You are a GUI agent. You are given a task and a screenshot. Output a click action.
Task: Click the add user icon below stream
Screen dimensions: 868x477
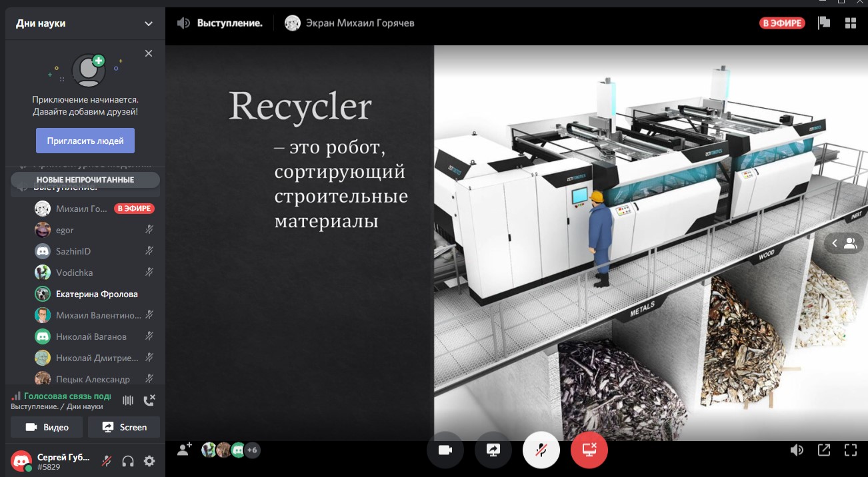184,450
